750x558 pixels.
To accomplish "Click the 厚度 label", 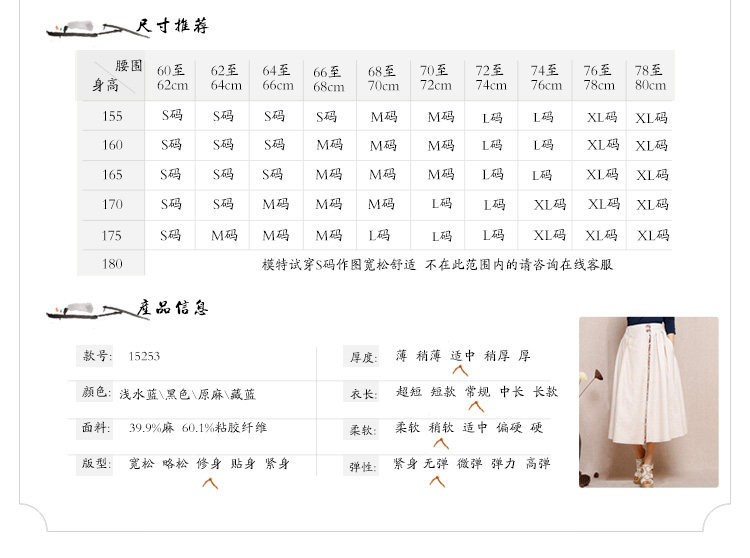I will [x=364, y=357].
